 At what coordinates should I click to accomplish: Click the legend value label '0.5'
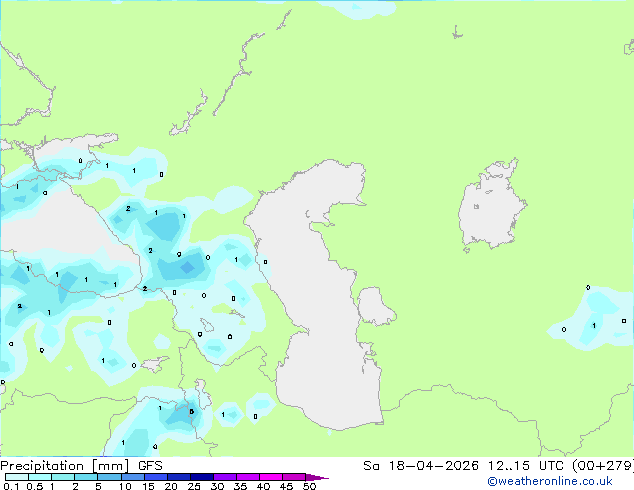click(x=35, y=486)
